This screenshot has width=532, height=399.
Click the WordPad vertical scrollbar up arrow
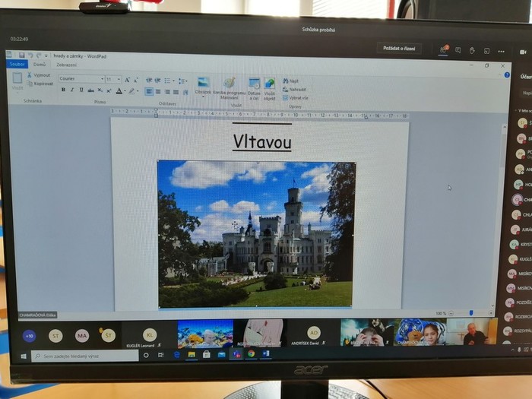click(x=504, y=127)
